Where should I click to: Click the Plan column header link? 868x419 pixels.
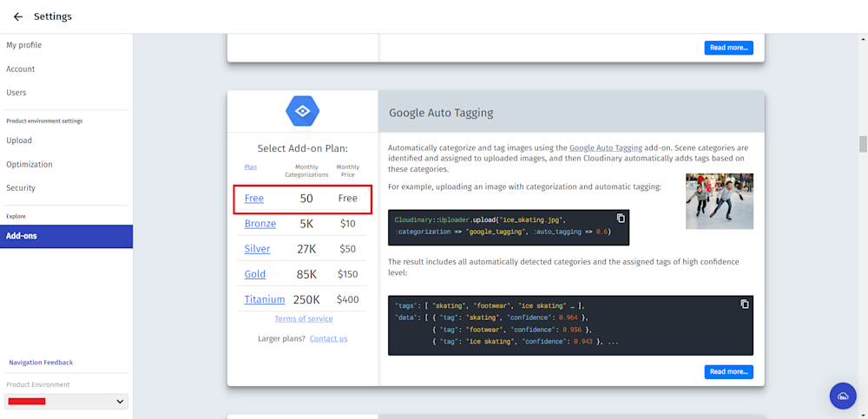[x=250, y=167]
